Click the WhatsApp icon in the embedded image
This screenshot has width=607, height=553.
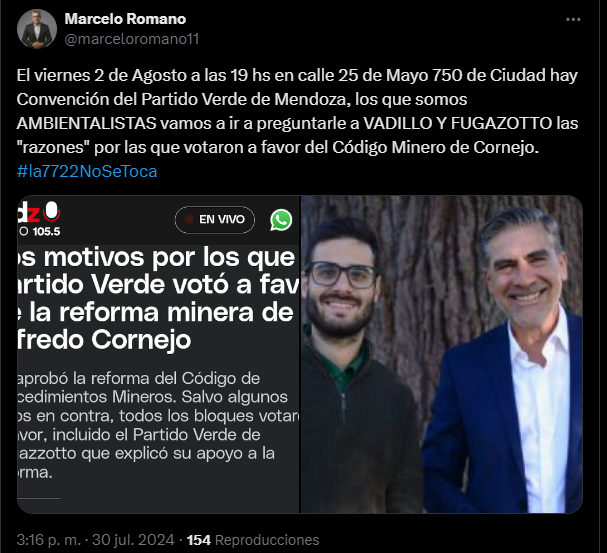click(281, 220)
